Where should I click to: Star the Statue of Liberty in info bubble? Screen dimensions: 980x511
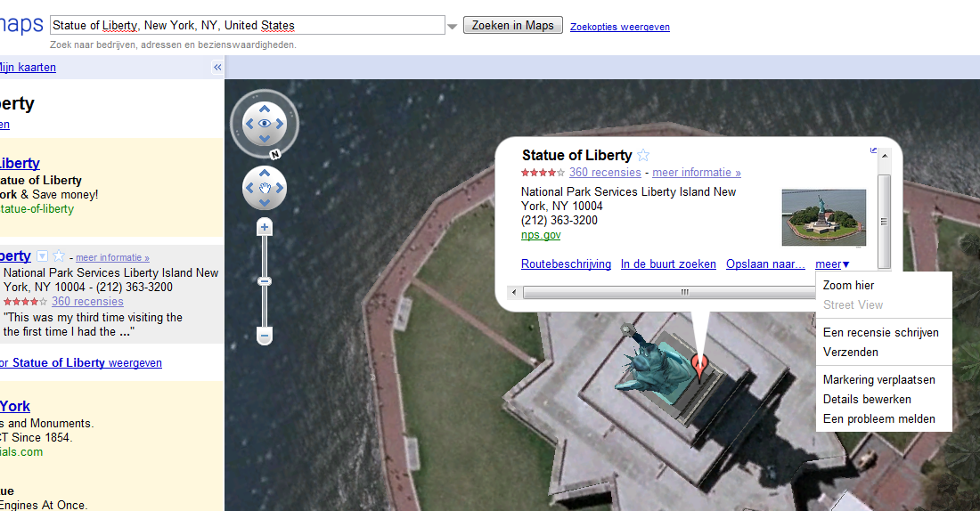(x=643, y=155)
